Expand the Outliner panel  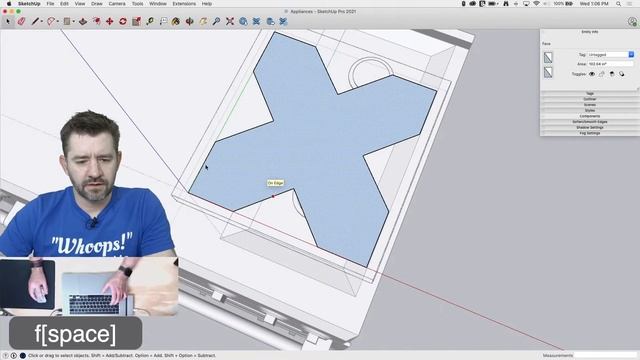(589, 99)
